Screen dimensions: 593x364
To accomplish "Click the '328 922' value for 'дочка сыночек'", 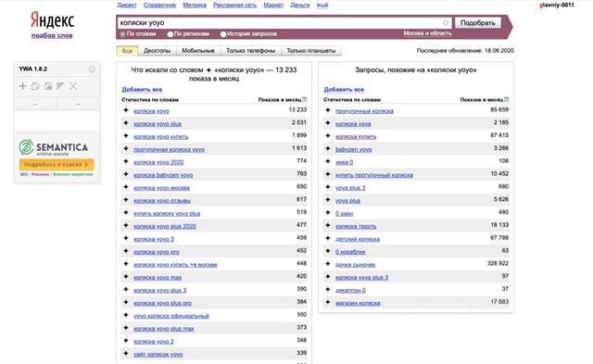I will (x=498, y=263).
